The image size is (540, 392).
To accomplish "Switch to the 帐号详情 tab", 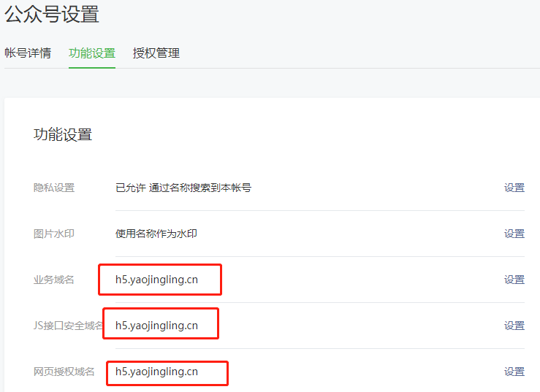I will coord(28,53).
